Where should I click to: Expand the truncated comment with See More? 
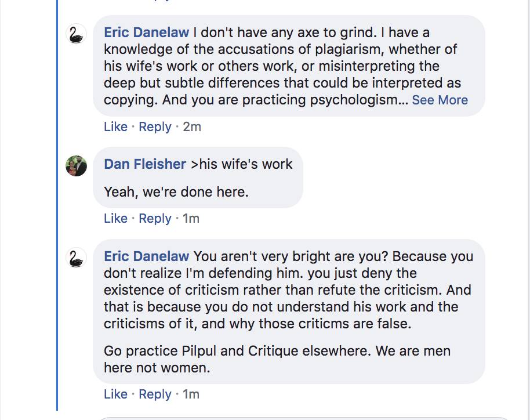tap(440, 100)
